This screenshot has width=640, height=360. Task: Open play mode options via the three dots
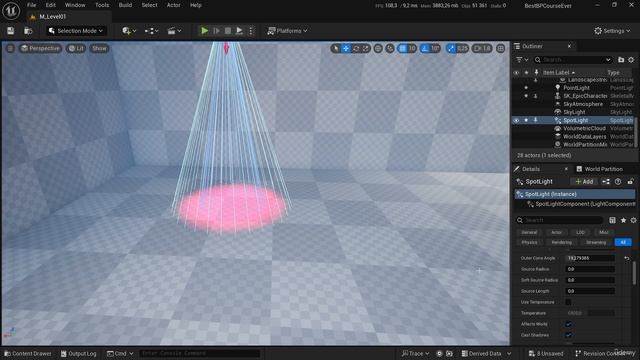(x=251, y=31)
